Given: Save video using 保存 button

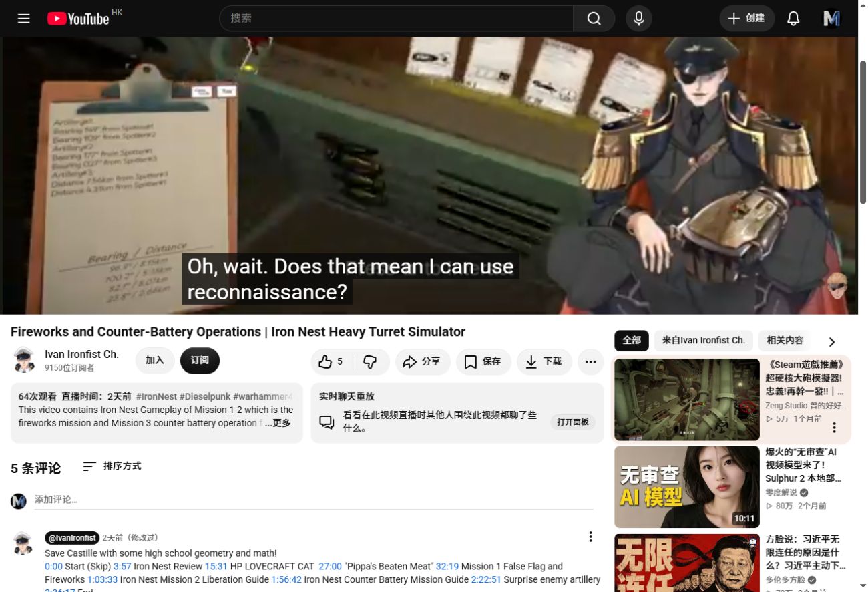Looking at the screenshot, I should click(x=483, y=361).
